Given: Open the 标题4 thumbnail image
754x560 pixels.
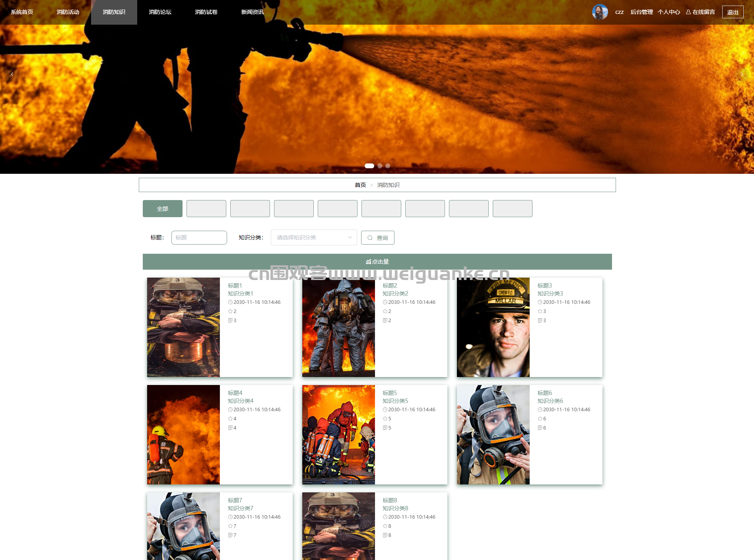Looking at the screenshot, I should 183,435.
